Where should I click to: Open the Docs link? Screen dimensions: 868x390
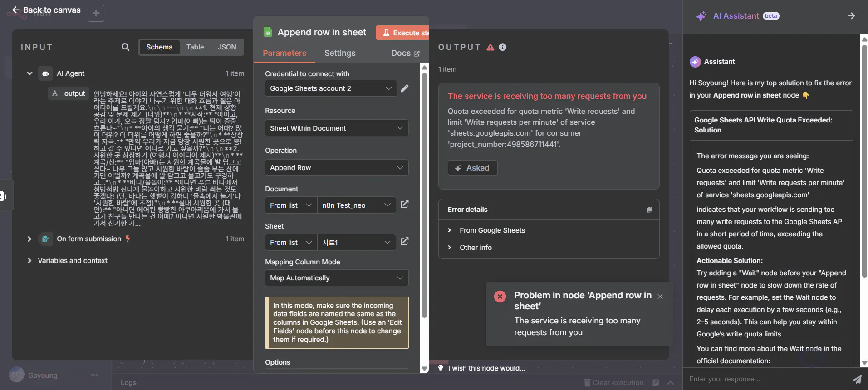[x=405, y=53]
